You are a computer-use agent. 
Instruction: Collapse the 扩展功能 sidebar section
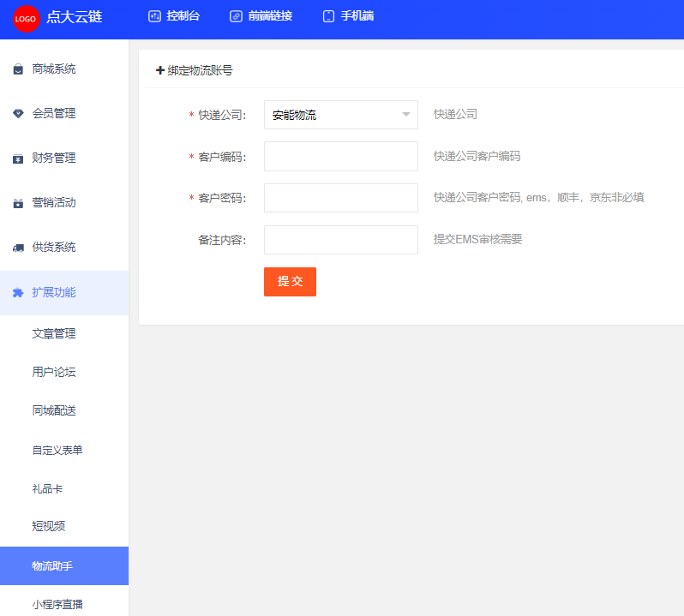pyautogui.click(x=64, y=292)
